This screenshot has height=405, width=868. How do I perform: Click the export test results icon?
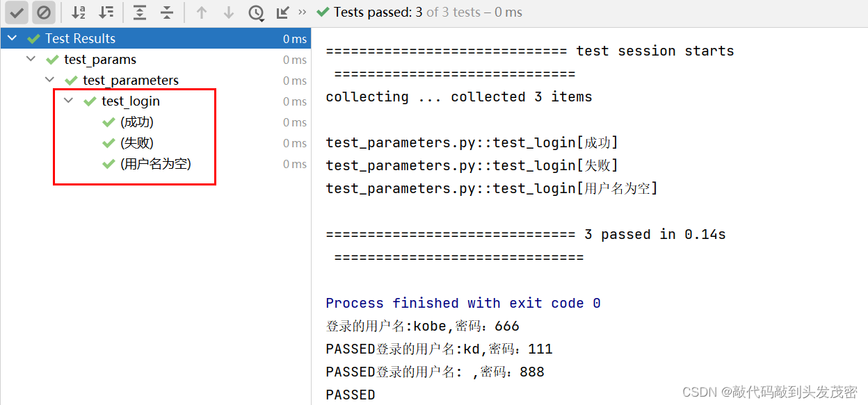(x=282, y=13)
